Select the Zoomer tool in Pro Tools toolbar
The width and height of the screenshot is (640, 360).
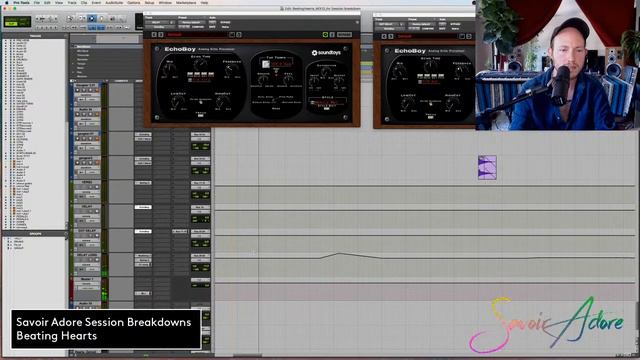[x=70, y=18]
